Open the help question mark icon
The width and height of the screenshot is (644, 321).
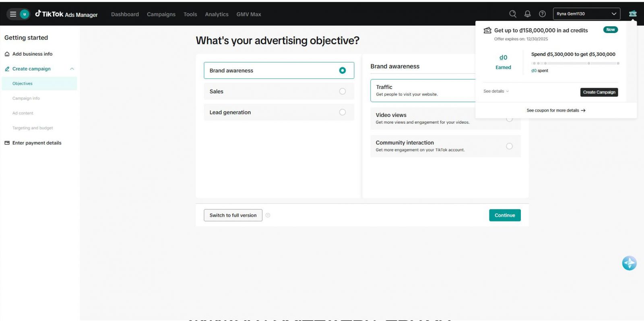point(543,14)
